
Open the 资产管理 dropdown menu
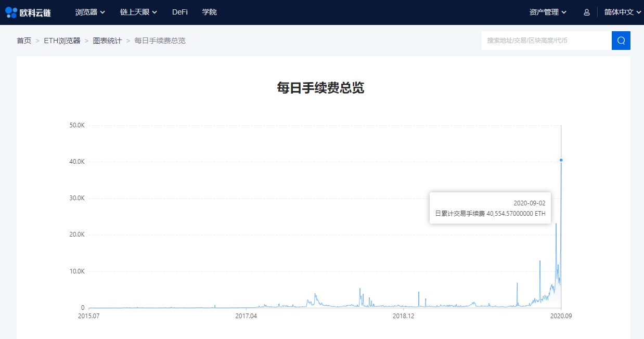click(x=545, y=12)
